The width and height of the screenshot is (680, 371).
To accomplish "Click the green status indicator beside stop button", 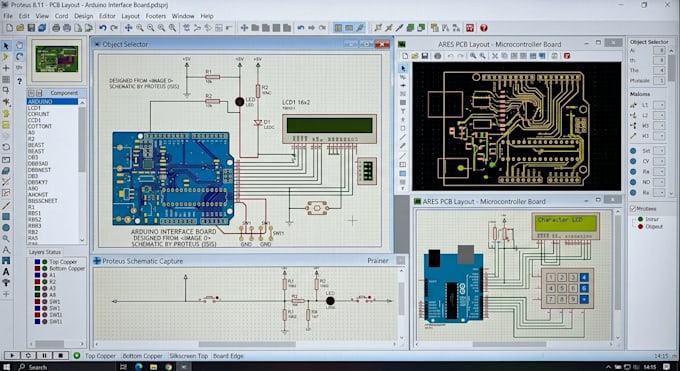I will (x=77, y=355).
